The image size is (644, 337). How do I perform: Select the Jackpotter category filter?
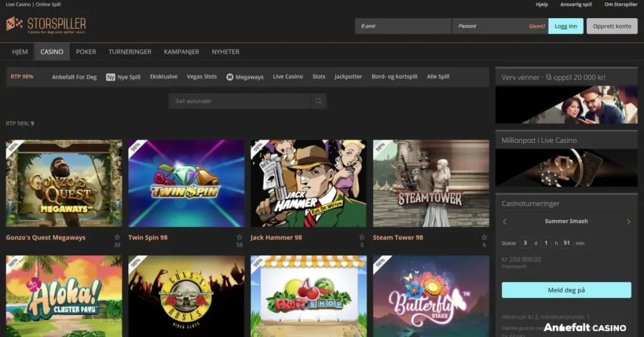(x=348, y=77)
